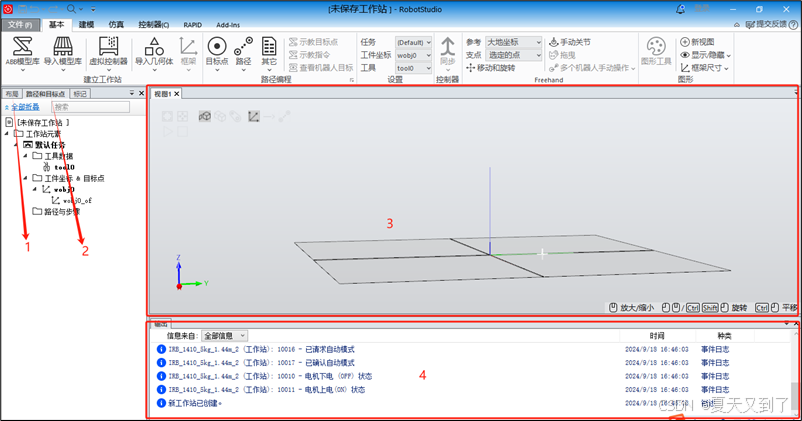Viewport: 802px width, 421px height.
Task: Click the notification bell icon
Action: [680, 9]
